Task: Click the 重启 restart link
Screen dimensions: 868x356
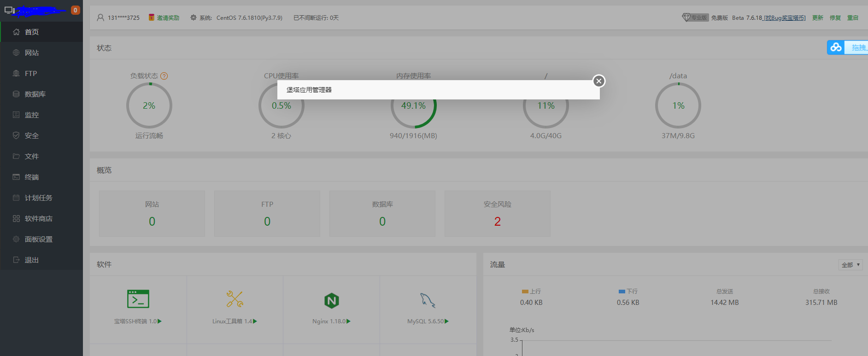Action: 853,18
